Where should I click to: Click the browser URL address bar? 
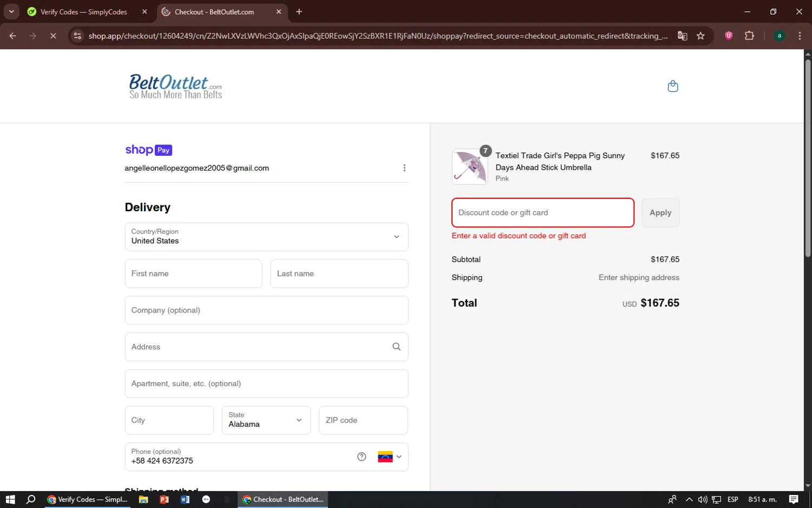[x=377, y=36]
